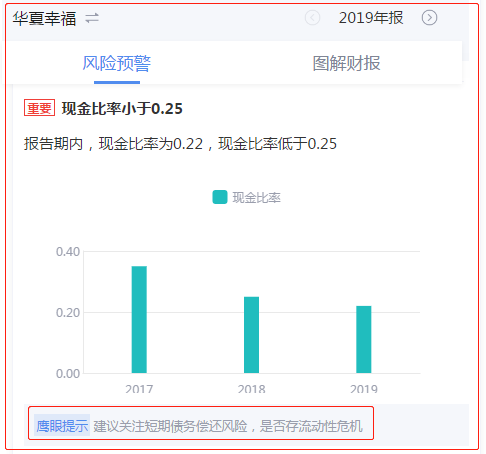Go to previous report period arrow
Viewport: 486px width, 454px height.
[312, 18]
